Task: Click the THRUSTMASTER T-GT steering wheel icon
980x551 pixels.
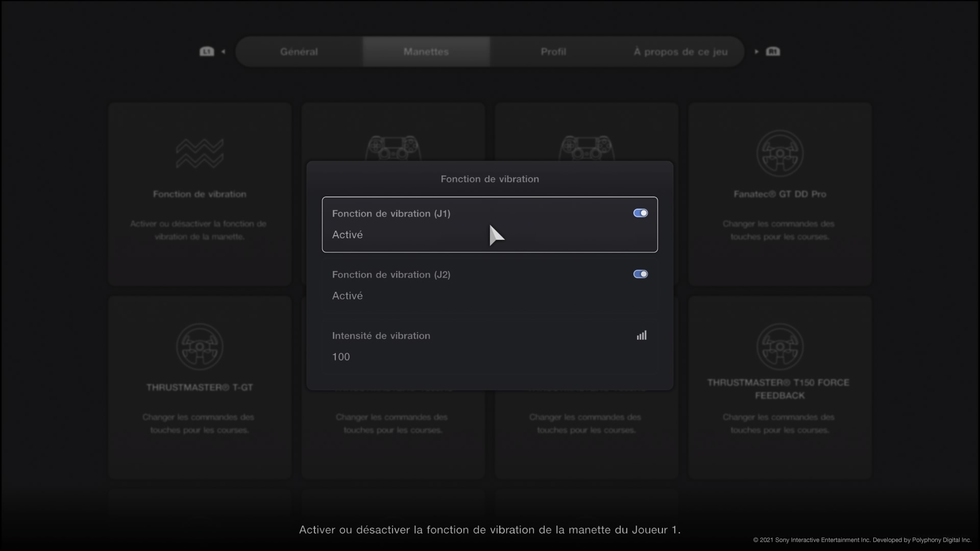Action: click(x=200, y=346)
